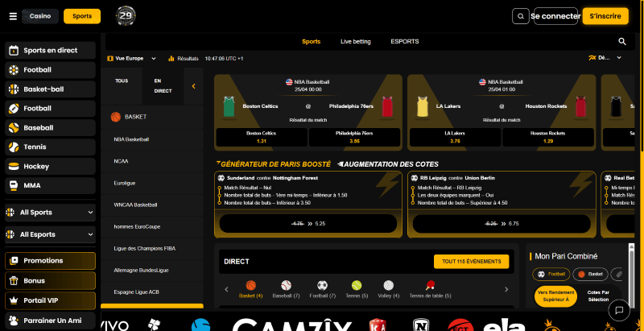Screen dimensions: 644x331
Task: Select the ESPORTS tab
Action: tap(405, 42)
